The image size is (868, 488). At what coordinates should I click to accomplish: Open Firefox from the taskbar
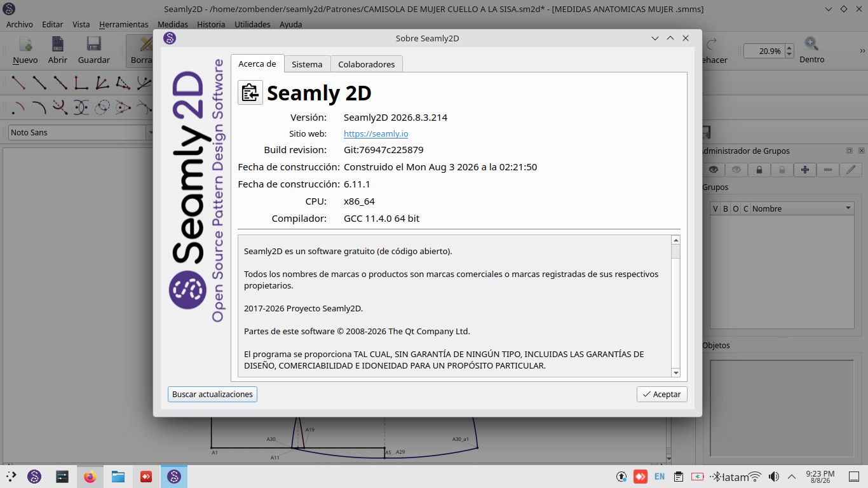90,477
